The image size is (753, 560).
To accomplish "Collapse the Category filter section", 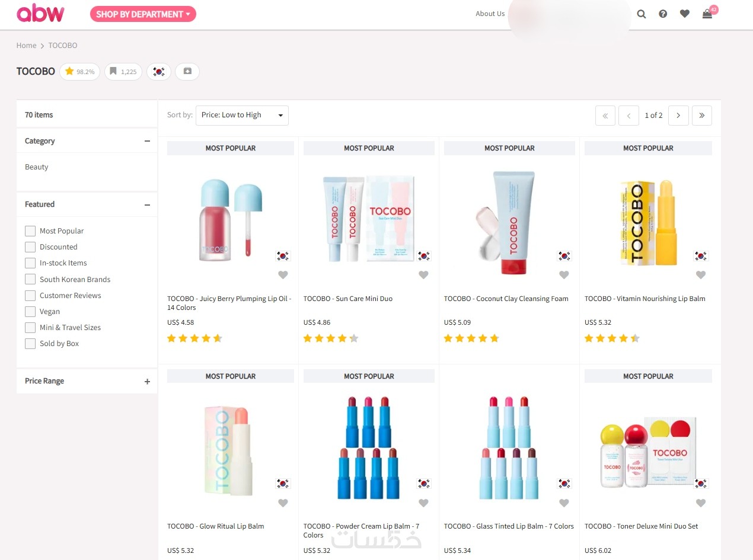I will 147,141.
